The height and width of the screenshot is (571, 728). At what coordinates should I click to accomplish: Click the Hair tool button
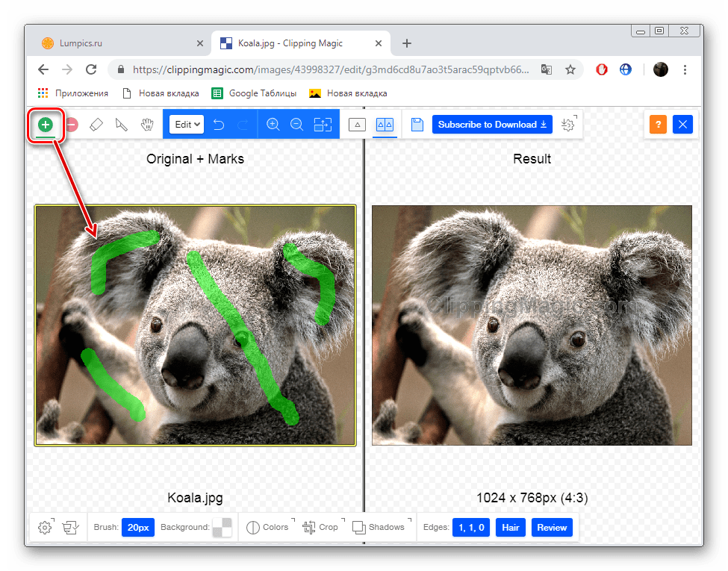[510, 528]
